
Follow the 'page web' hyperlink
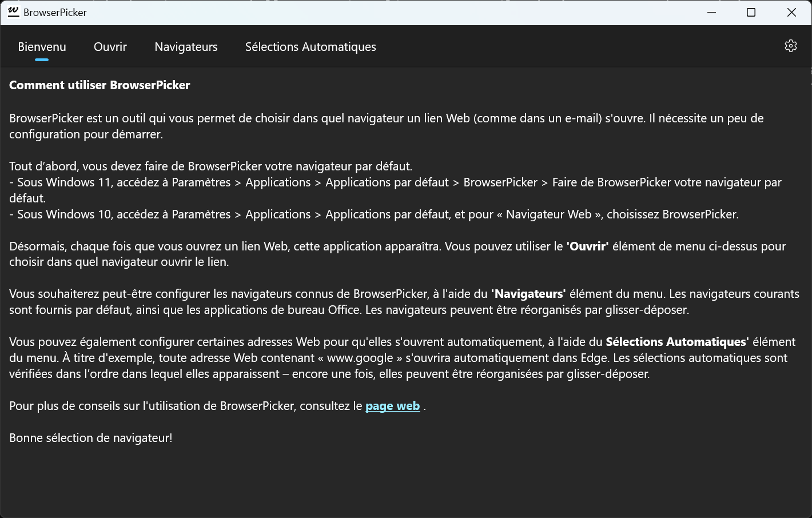click(392, 406)
